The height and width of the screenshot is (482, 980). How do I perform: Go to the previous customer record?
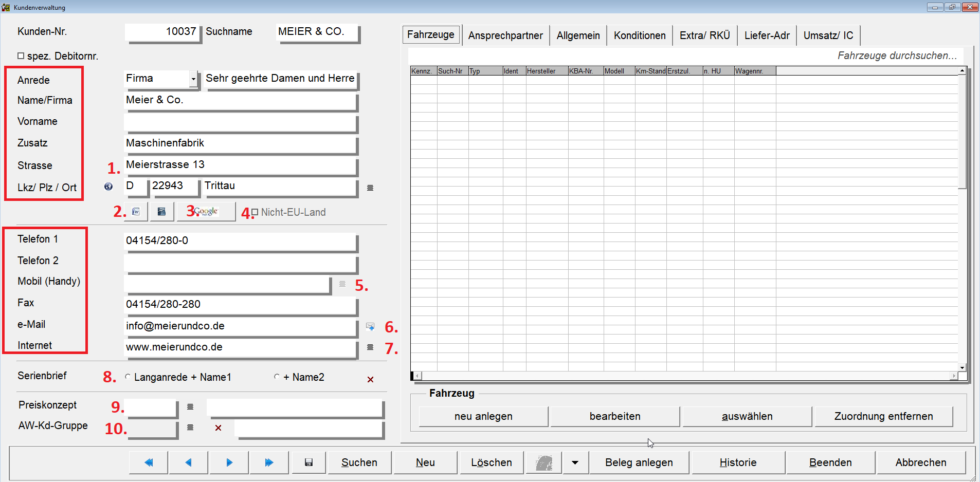tap(189, 462)
